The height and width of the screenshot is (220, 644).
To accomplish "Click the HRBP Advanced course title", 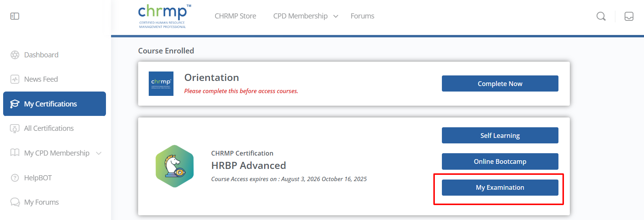I will pyautogui.click(x=248, y=166).
